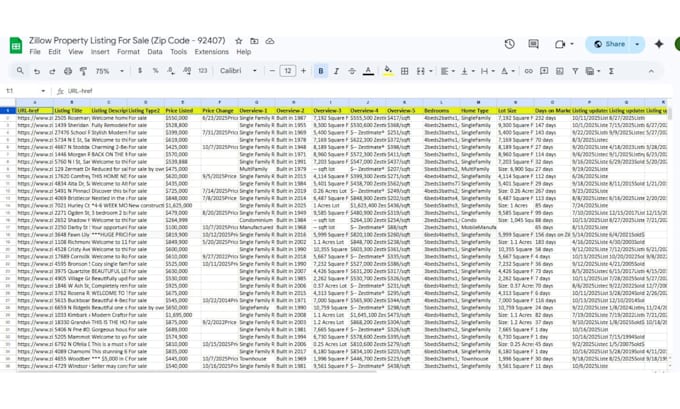
Task: Open the name box dropdown arrow
Action: coord(43,91)
